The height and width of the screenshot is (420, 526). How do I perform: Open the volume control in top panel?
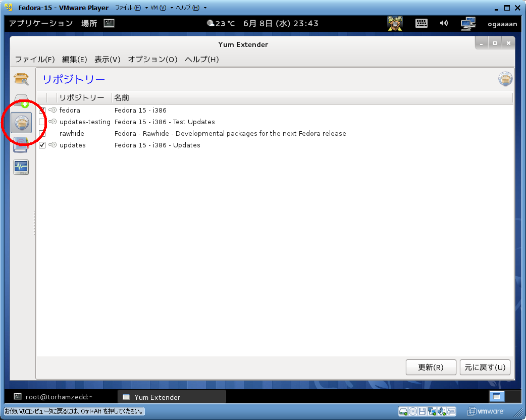pos(444,23)
